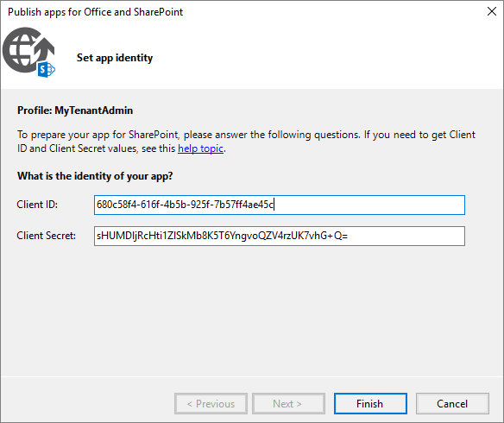Viewport: 504px width, 423px height.
Task: Cancel the publish wizard
Action: tap(452, 403)
